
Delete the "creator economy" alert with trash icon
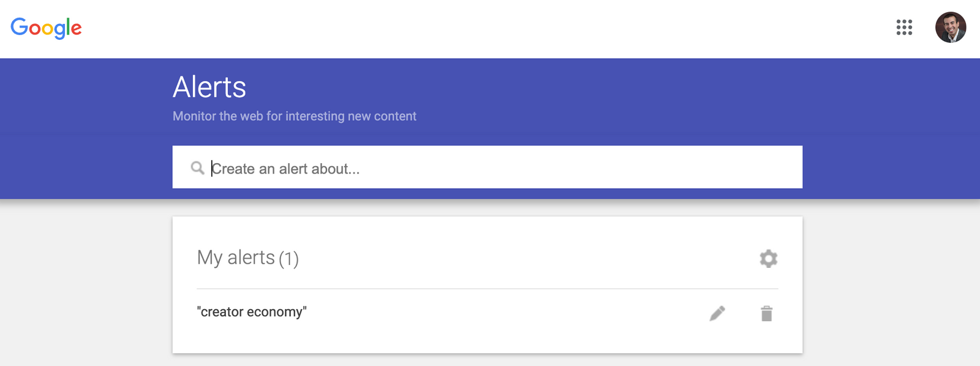click(766, 313)
